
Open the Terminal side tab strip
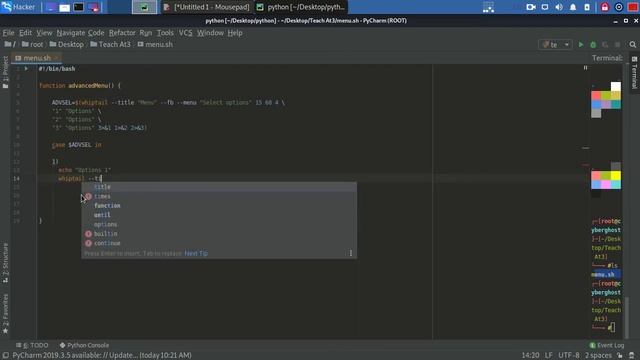pos(634,73)
